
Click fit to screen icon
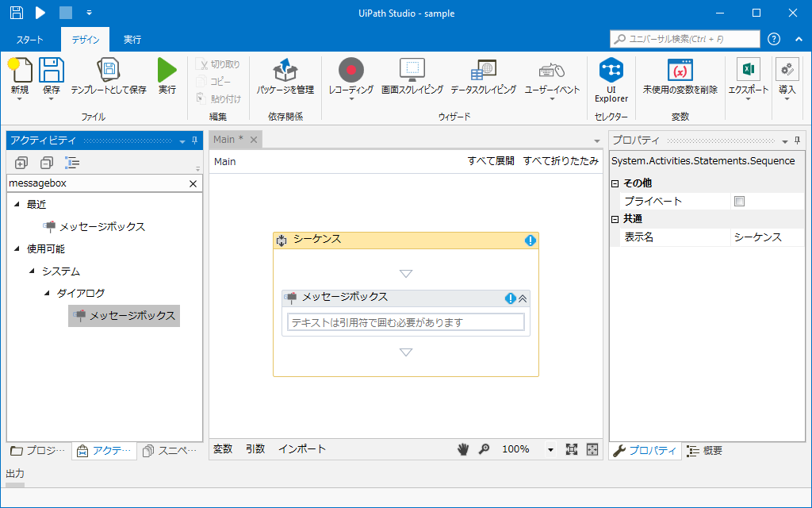pyautogui.click(x=572, y=449)
